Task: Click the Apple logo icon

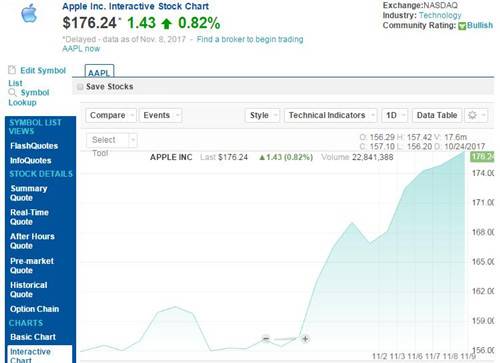Action: 29,13
